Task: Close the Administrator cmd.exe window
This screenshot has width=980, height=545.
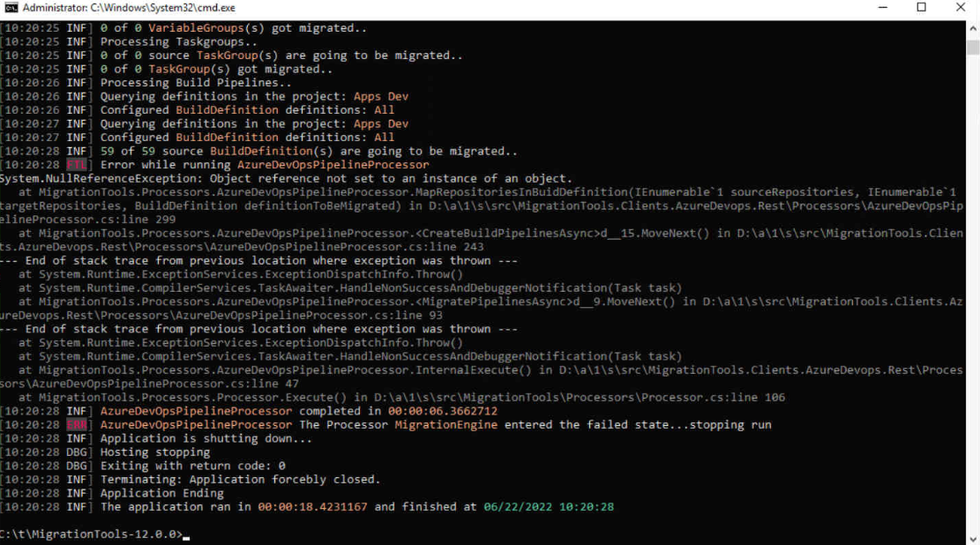Action: pyautogui.click(x=961, y=8)
